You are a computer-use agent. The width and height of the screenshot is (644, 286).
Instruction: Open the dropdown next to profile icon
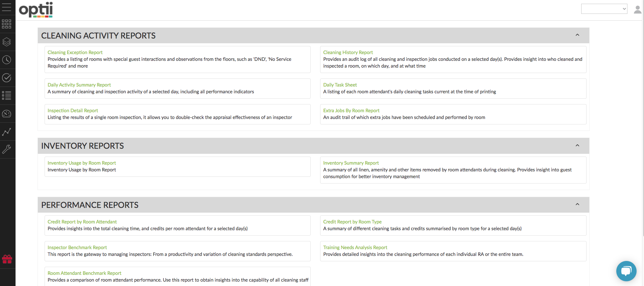pyautogui.click(x=604, y=9)
